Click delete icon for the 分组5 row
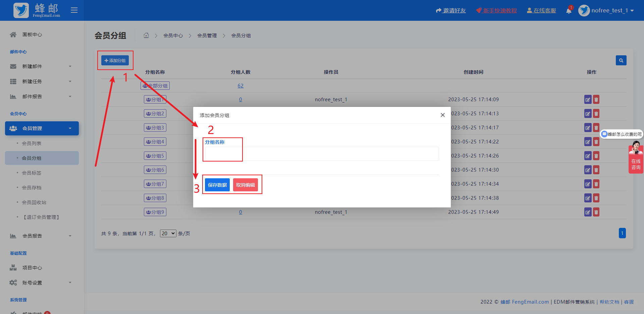Viewport: 644px width, 314px height. pyautogui.click(x=596, y=156)
